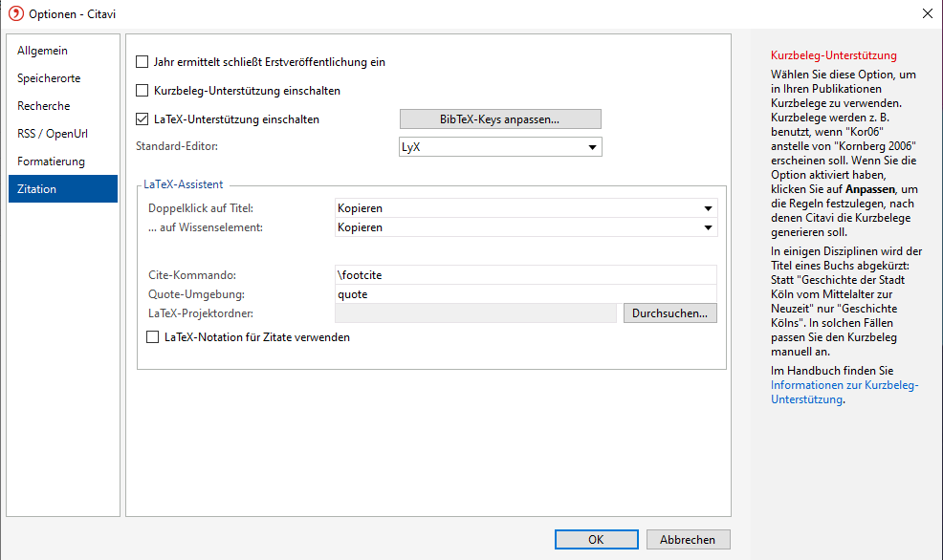
Task: Enable 'Jahr ermittelt schließt Erstveröffentlichung ein' checkbox
Action: coord(142,62)
